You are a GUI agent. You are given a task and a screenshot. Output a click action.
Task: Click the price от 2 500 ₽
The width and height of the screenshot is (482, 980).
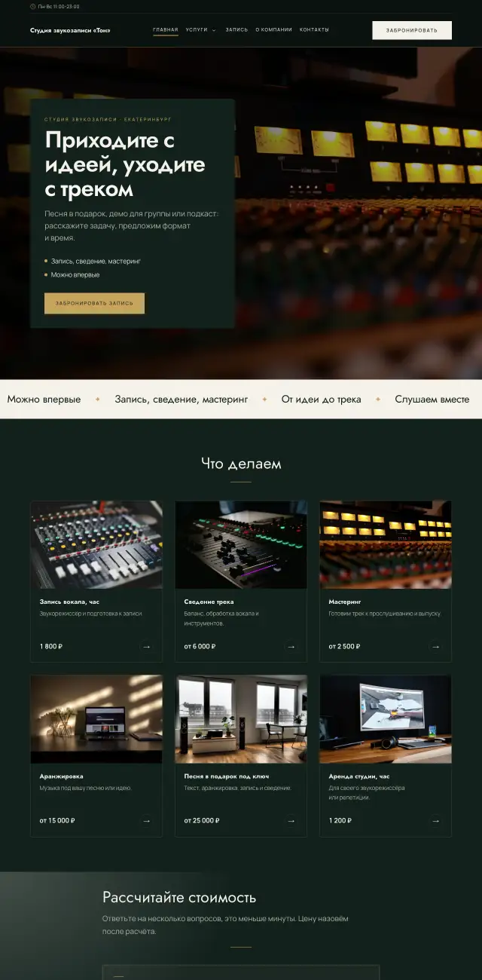345,646
